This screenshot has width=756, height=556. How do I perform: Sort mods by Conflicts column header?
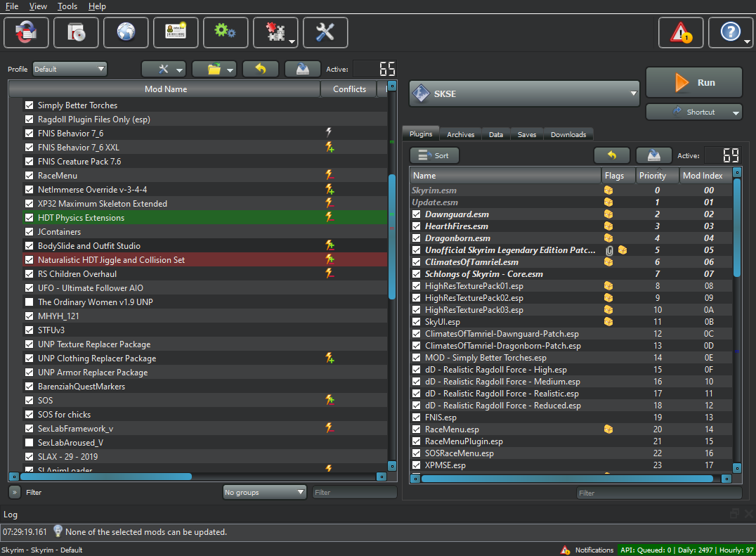[350, 89]
